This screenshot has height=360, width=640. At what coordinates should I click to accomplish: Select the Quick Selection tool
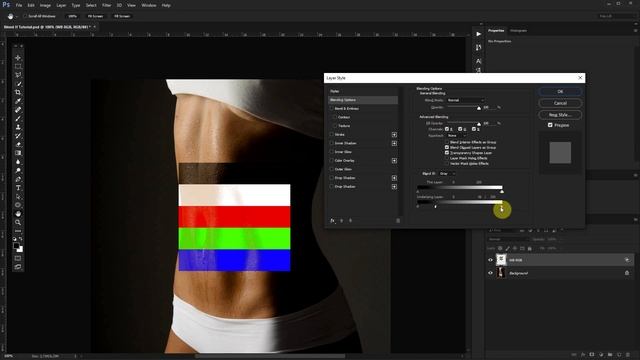[x=18, y=84]
